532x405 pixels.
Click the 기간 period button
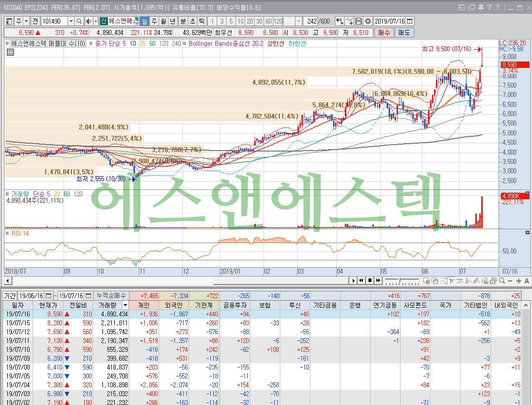(10, 296)
